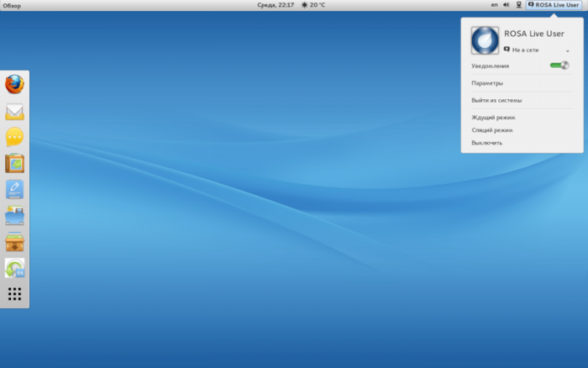Launch Firefox from the dock
The image size is (588, 368).
(x=14, y=85)
